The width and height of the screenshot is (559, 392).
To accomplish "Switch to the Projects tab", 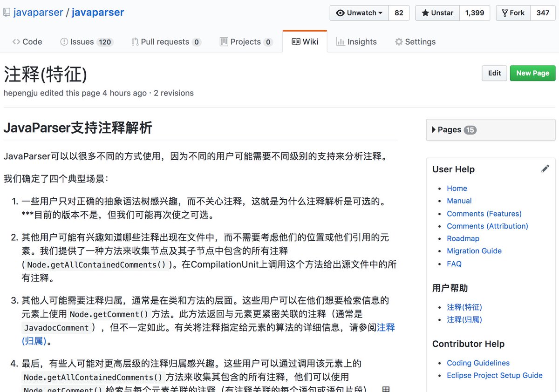I will point(246,42).
